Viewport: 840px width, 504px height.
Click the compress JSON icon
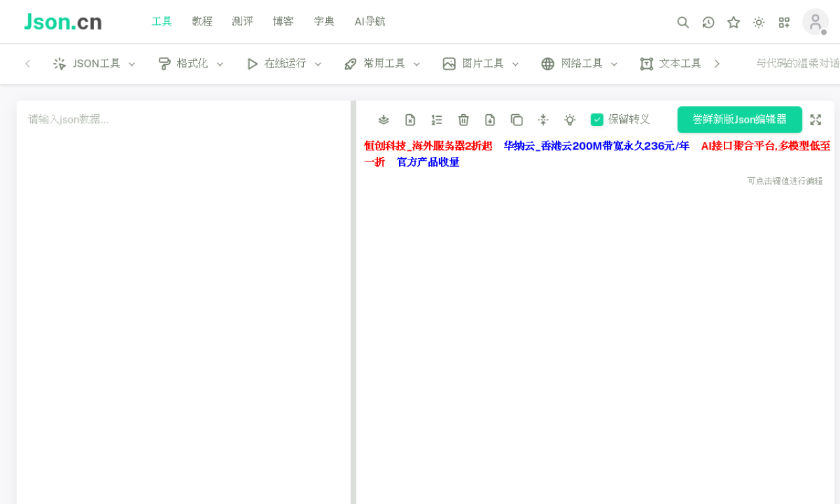[543, 119]
